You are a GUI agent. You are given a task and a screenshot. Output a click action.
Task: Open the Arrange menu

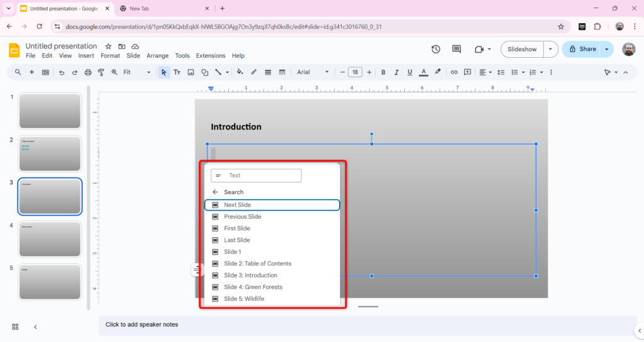pos(157,56)
